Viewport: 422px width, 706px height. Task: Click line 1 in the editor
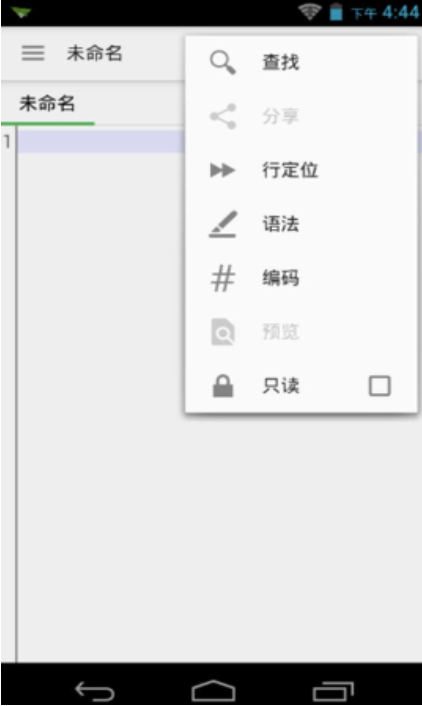tap(101, 141)
